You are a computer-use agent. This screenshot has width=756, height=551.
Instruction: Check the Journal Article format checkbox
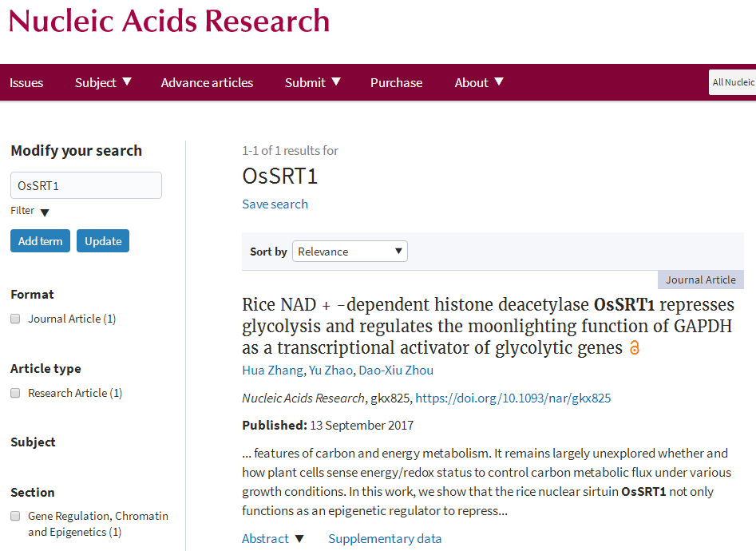pyautogui.click(x=15, y=319)
